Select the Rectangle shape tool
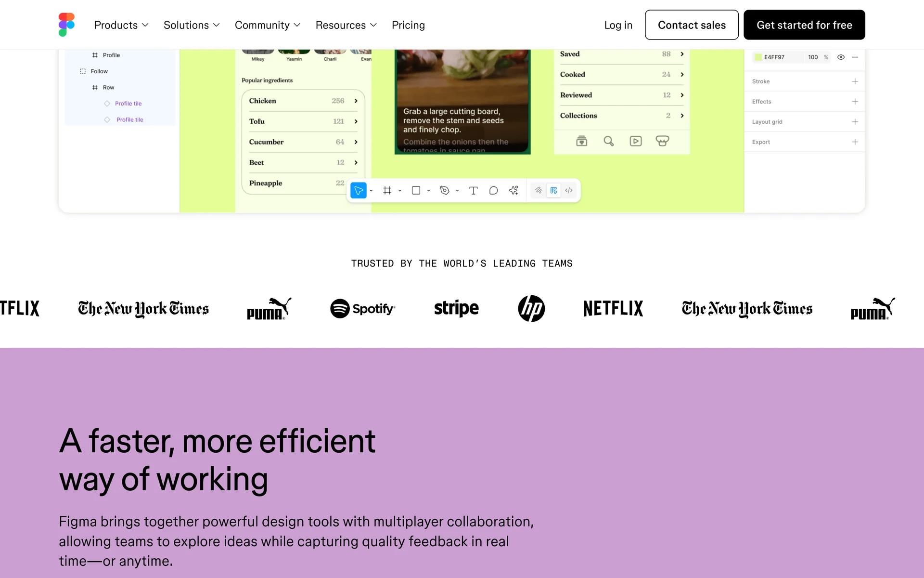Screen dimensions: 924x578 [416, 191]
